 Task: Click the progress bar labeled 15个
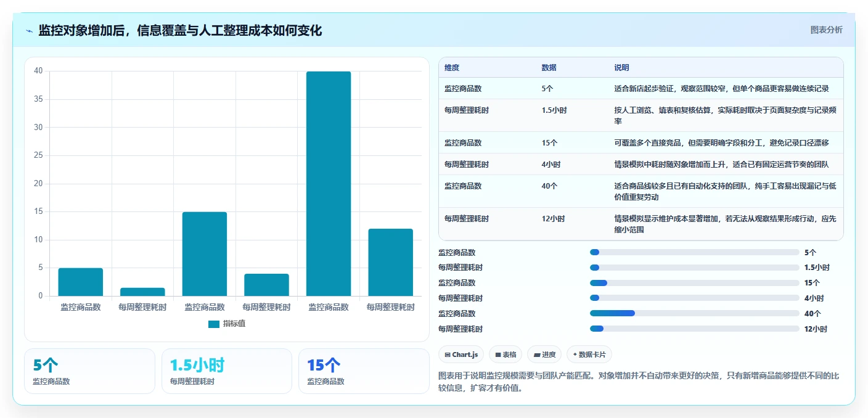pos(694,283)
